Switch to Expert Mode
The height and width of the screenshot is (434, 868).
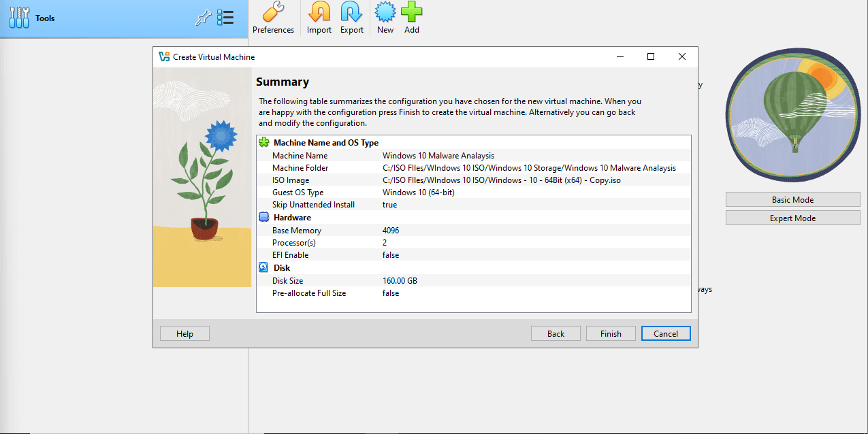tap(792, 218)
